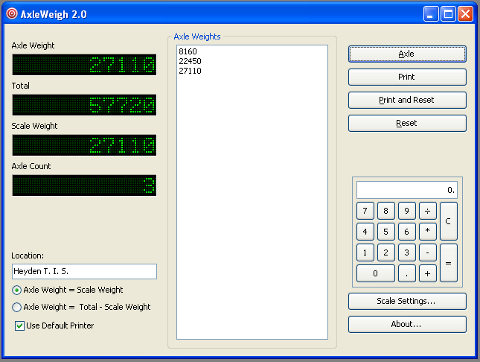Open Scale Settings dialog
480x362 pixels.
(x=407, y=301)
